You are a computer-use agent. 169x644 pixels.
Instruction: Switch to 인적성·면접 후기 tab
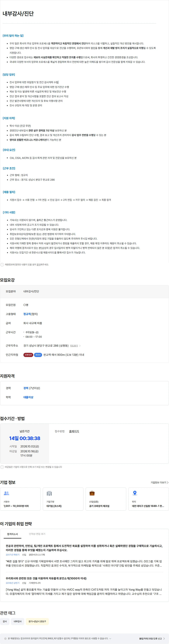[x=37, y=534]
